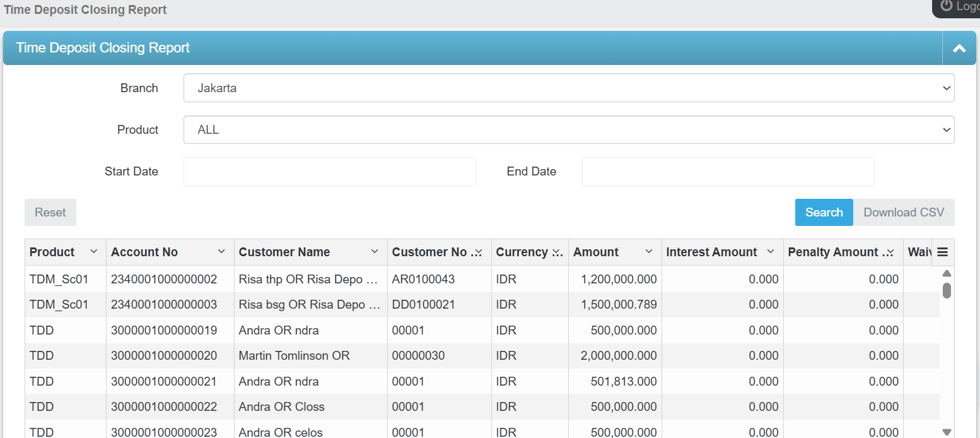The image size is (980, 438).
Task: Open the column chooser hamburger icon
Action: click(942, 252)
